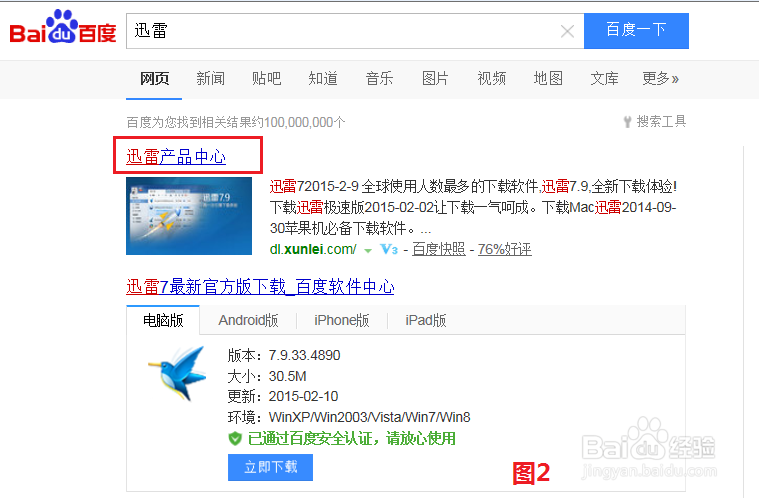Select the 电脑版 tab

coord(163,320)
